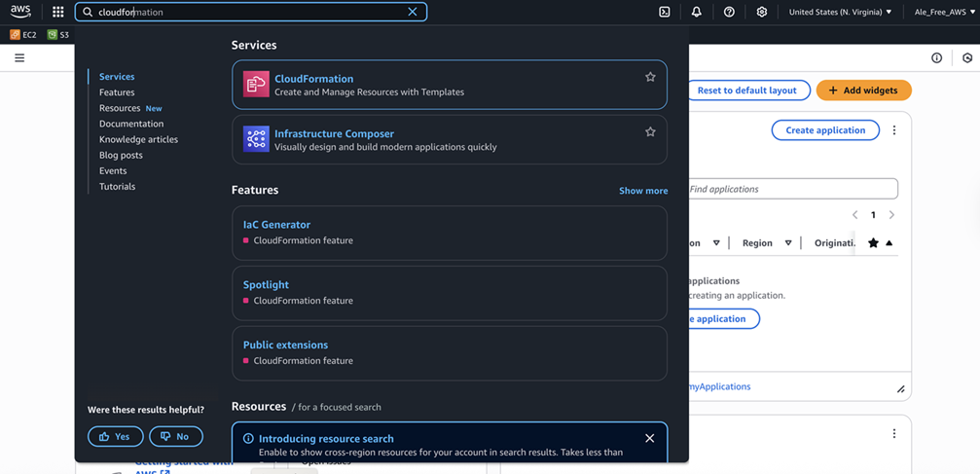Select Resources in the search filter list
The width and height of the screenshot is (980, 474).
click(120, 108)
